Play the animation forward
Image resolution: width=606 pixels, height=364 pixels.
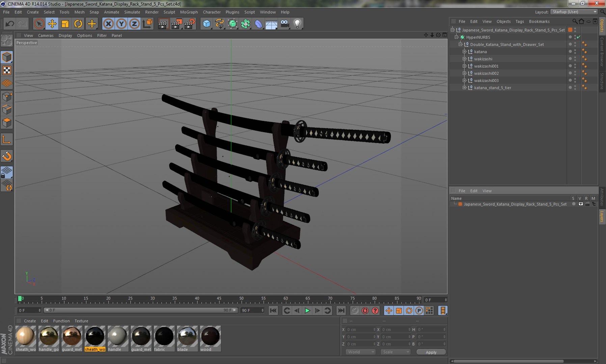click(307, 311)
